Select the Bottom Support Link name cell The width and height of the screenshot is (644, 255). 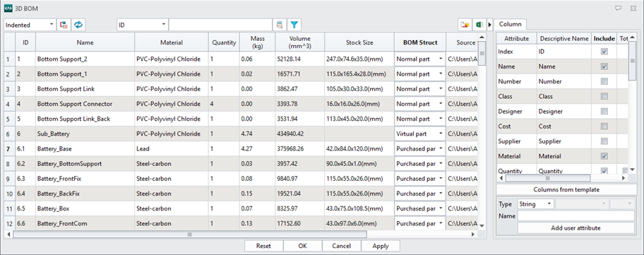coord(85,89)
